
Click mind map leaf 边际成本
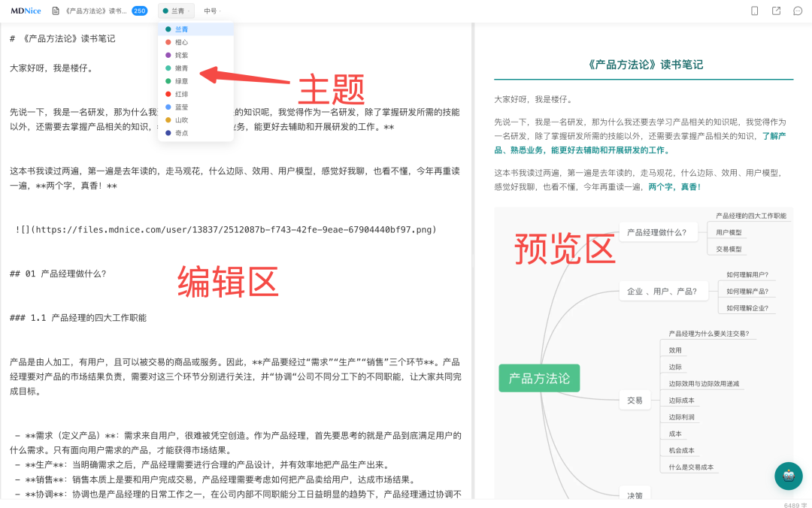pos(681,401)
